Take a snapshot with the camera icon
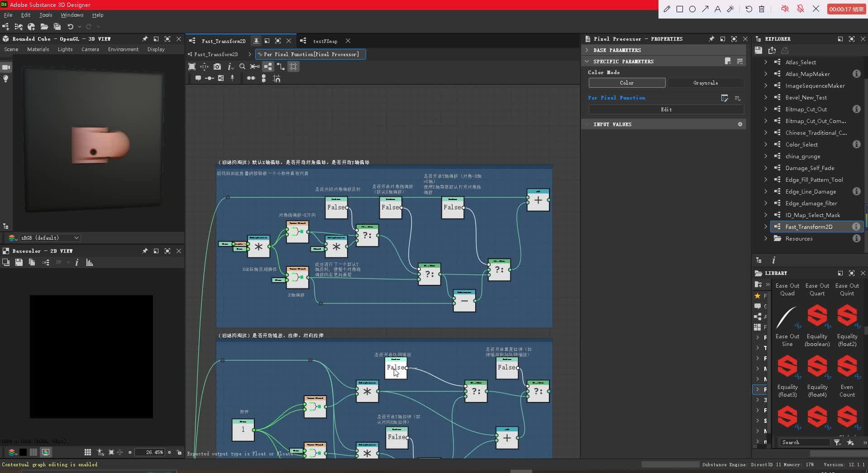The width and height of the screenshot is (868, 473). (x=217, y=66)
